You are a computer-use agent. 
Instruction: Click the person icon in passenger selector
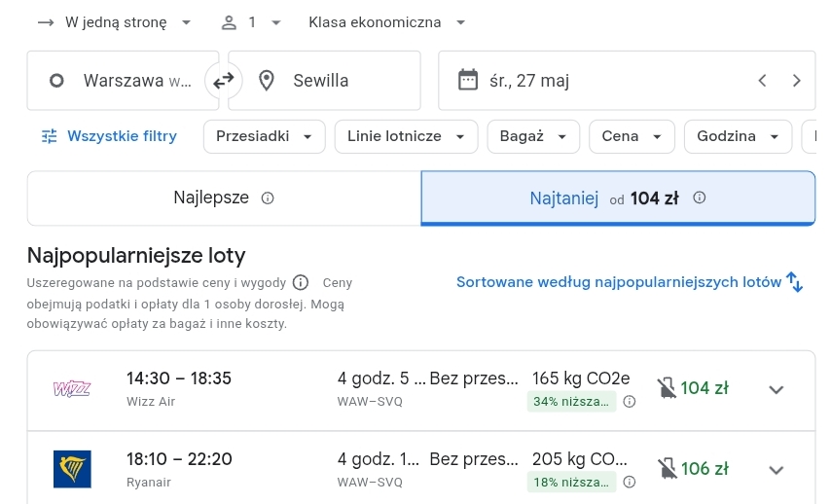tap(229, 22)
